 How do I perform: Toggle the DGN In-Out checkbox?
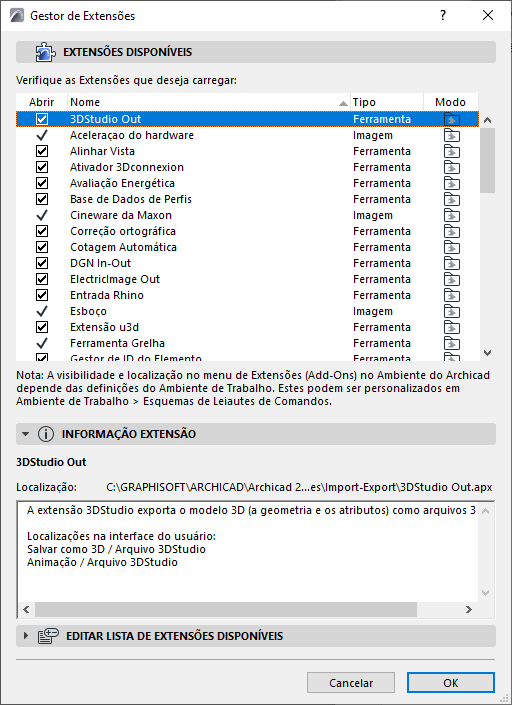(x=42, y=263)
